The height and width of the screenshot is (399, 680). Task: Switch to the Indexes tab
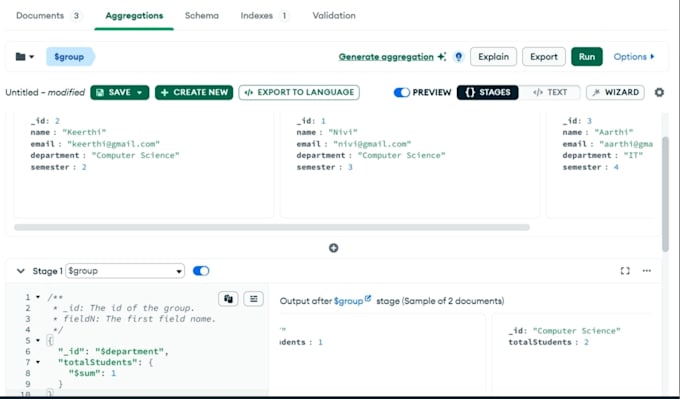coord(264,16)
